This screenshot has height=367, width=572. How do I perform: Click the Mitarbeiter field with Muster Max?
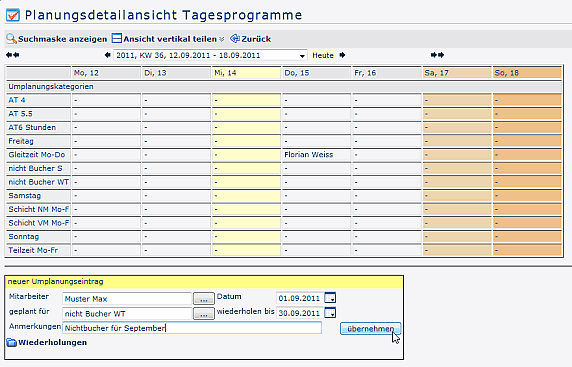127,299
